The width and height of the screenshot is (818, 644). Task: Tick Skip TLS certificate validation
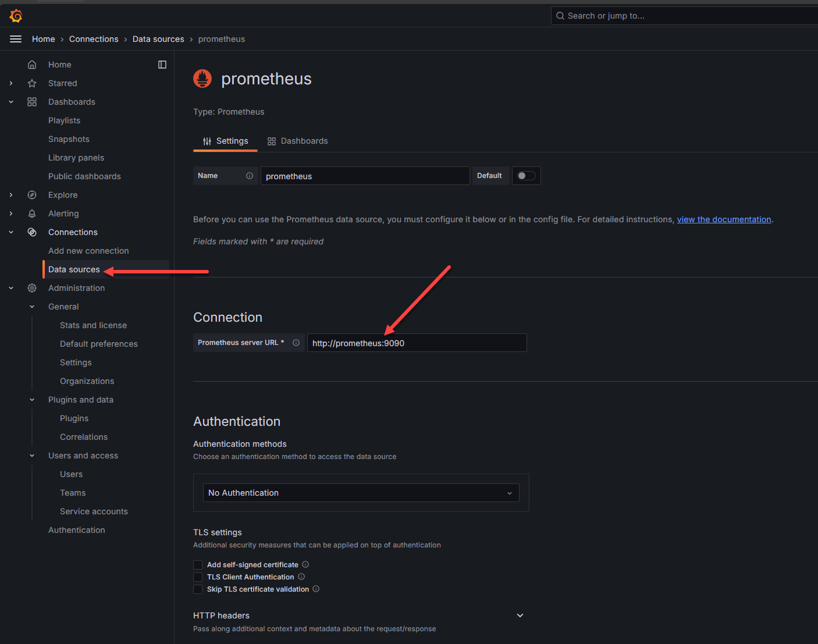click(x=198, y=589)
